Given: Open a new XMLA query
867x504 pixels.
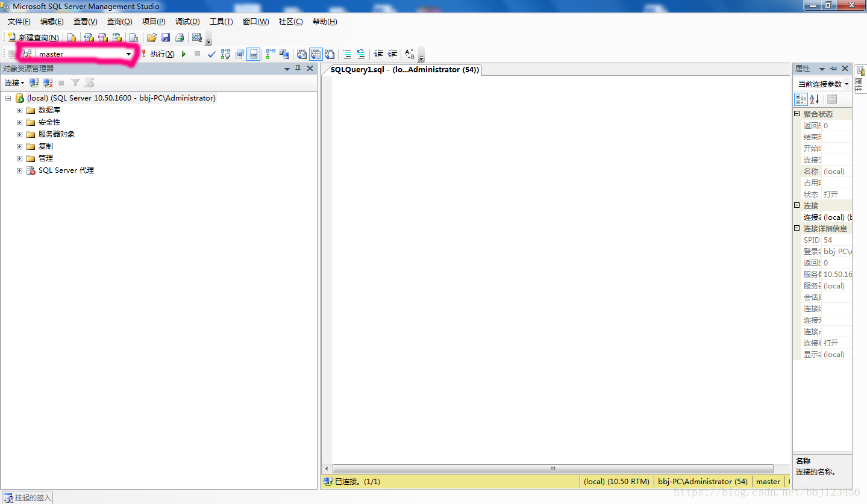Looking at the screenshot, I should pyautogui.click(x=117, y=37).
